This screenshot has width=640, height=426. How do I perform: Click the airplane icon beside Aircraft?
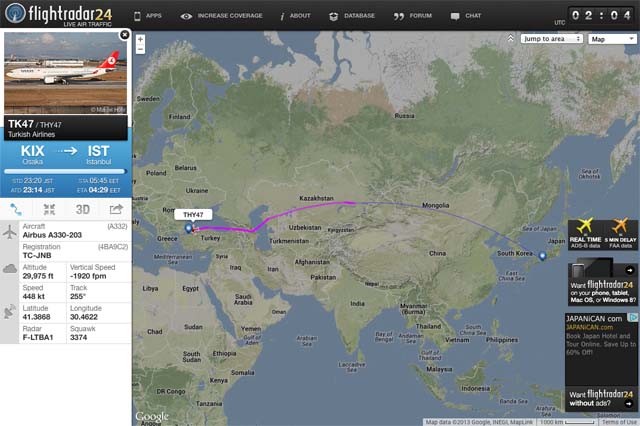[10, 232]
